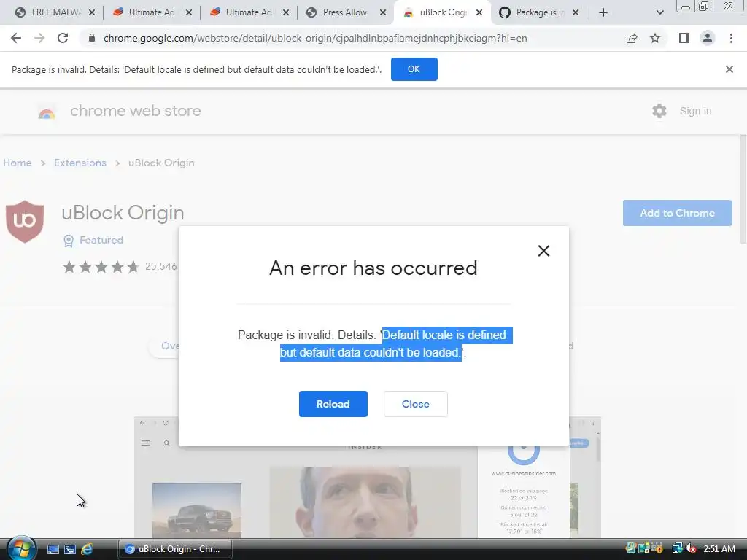Click the browser Back arrow
The image size is (747, 560).
click(x=16, y=38)
